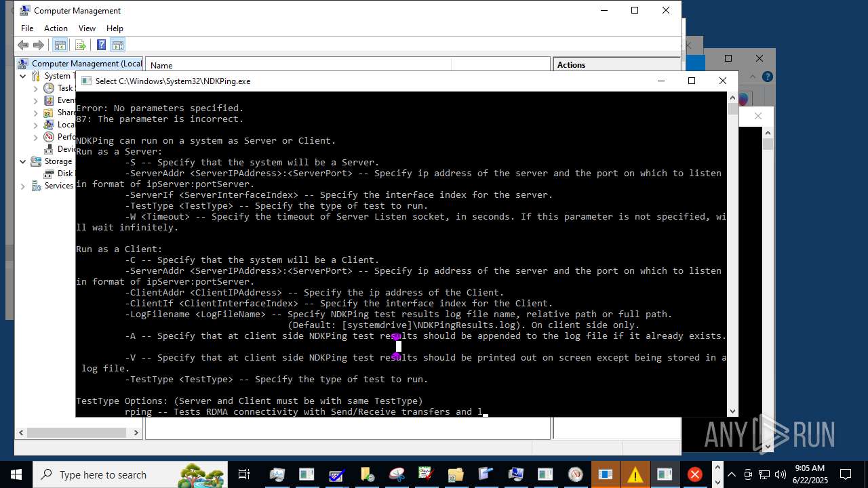Image resolution: width=868 pixels, height=488 pixels.
Task: Open the notification center icon
Action: click(x=846, y=474)
